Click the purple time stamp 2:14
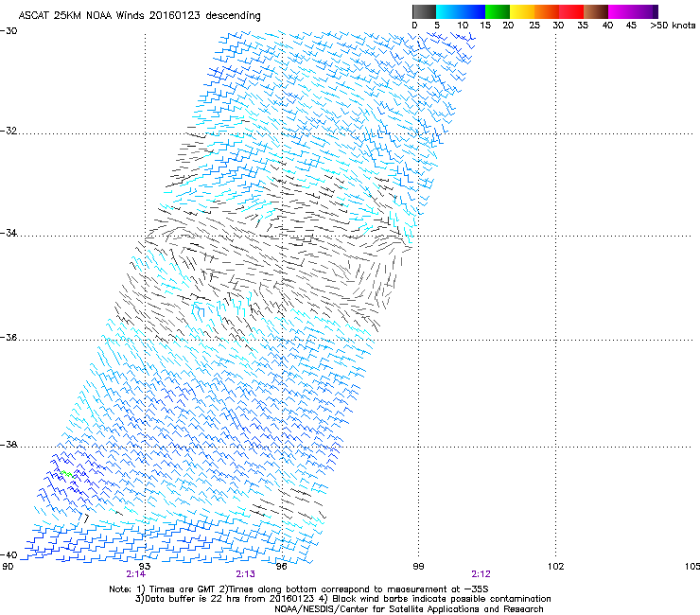Viewport: 700px width, 615px height. point(135,574)
